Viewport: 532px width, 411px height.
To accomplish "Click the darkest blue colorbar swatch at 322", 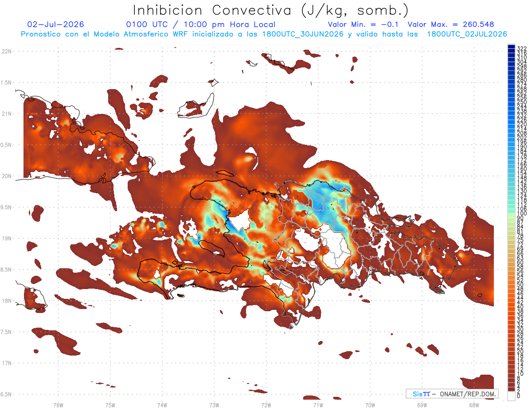I will point(511,47).
